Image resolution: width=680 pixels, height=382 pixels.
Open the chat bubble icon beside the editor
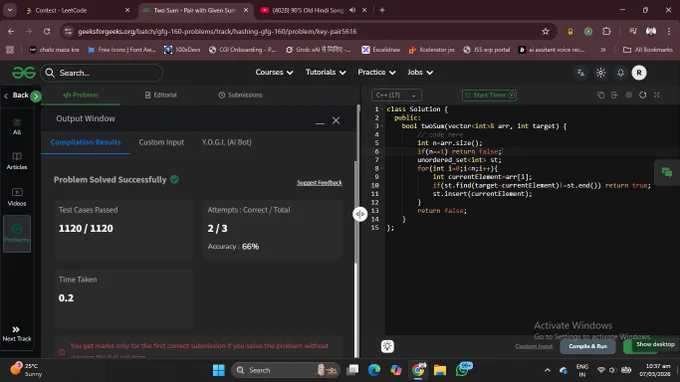click(667, 173)
